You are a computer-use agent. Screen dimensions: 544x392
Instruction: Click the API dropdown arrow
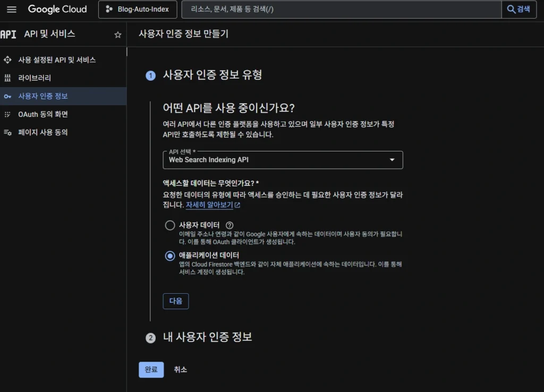coord(392,160)
